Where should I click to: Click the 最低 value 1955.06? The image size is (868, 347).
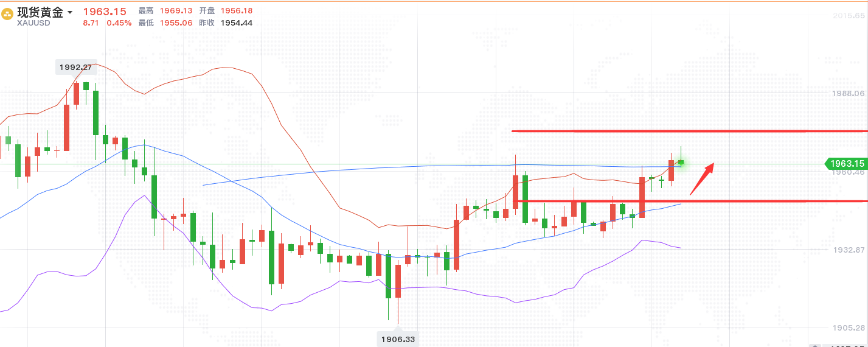176,23
